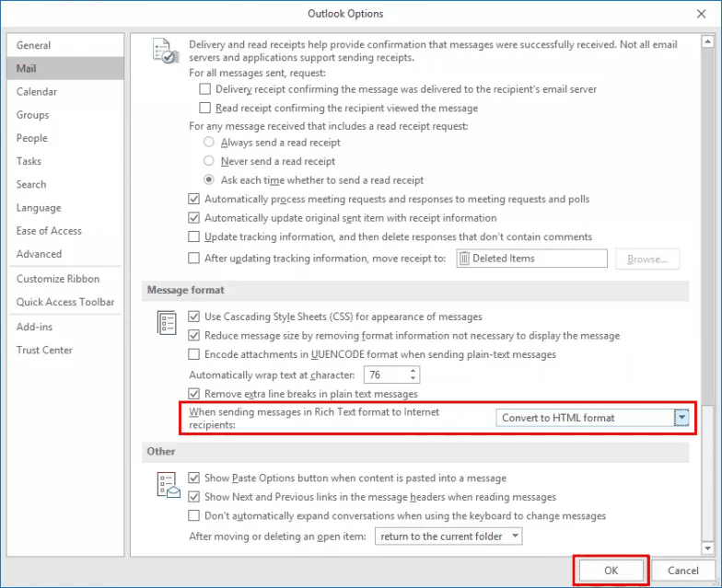Viewport: 722px width, 588px height.
Task: Click the Cancel button
Action: (x=683, y=571)
